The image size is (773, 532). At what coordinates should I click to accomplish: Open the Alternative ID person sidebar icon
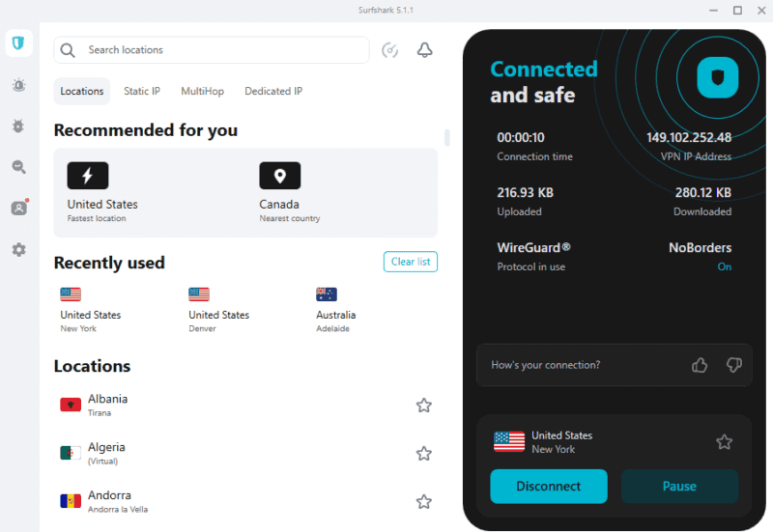(x=19, y=208)
